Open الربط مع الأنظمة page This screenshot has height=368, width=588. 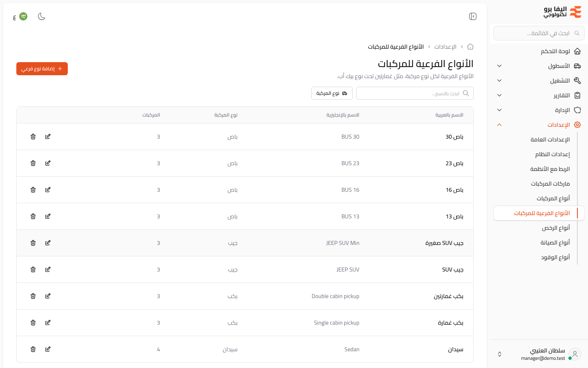pyautogui.click(x=550, y=169)
